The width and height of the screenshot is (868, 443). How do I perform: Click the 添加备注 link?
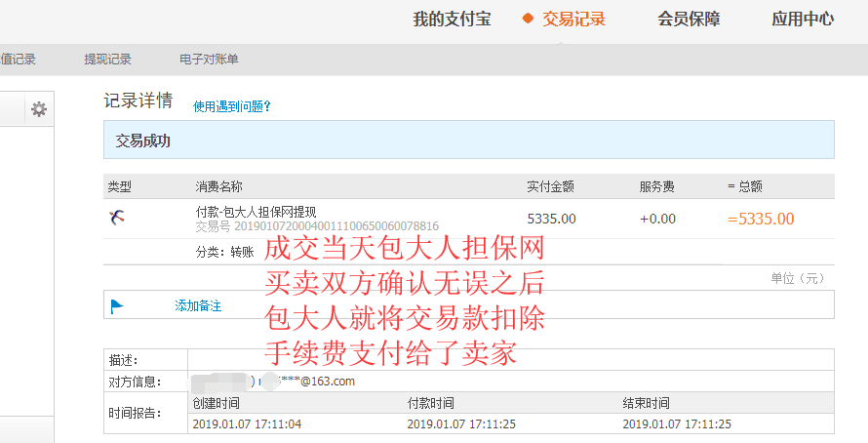[x=198, y=306]
